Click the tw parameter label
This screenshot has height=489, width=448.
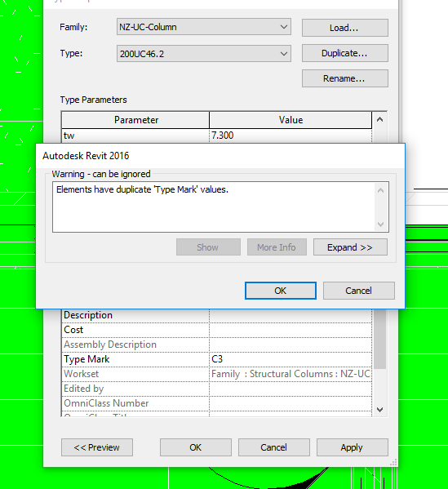tap(69, 136)
